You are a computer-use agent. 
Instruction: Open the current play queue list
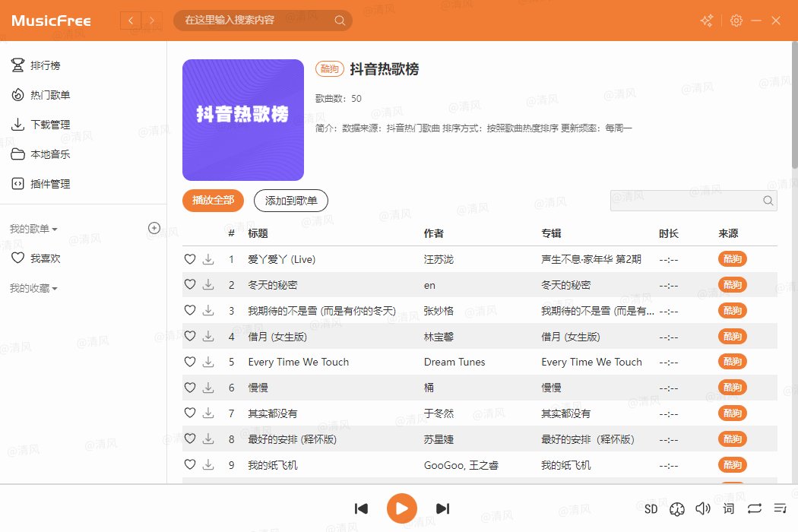click(780, 508)
